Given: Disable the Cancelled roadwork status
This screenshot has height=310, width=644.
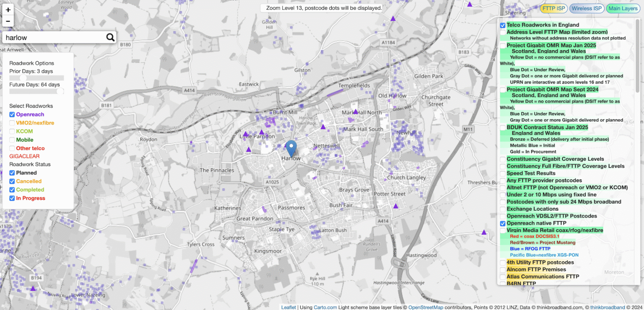Looking at the screenshot, I should tap(12, 181).
